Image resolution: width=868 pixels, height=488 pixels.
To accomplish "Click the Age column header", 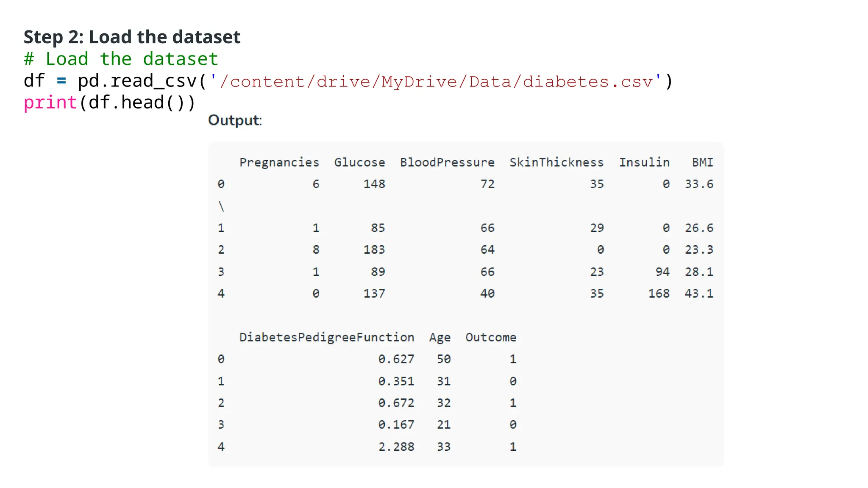I will 440,337.
